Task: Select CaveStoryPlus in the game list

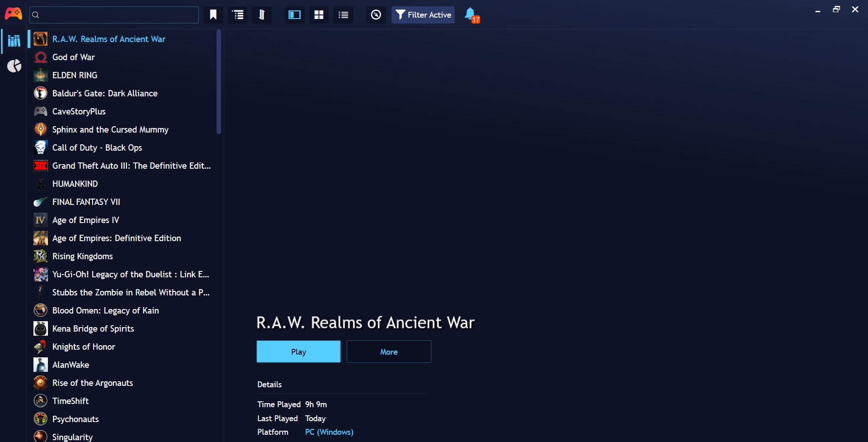Action: pyautogui.click(x=122, y=111)
